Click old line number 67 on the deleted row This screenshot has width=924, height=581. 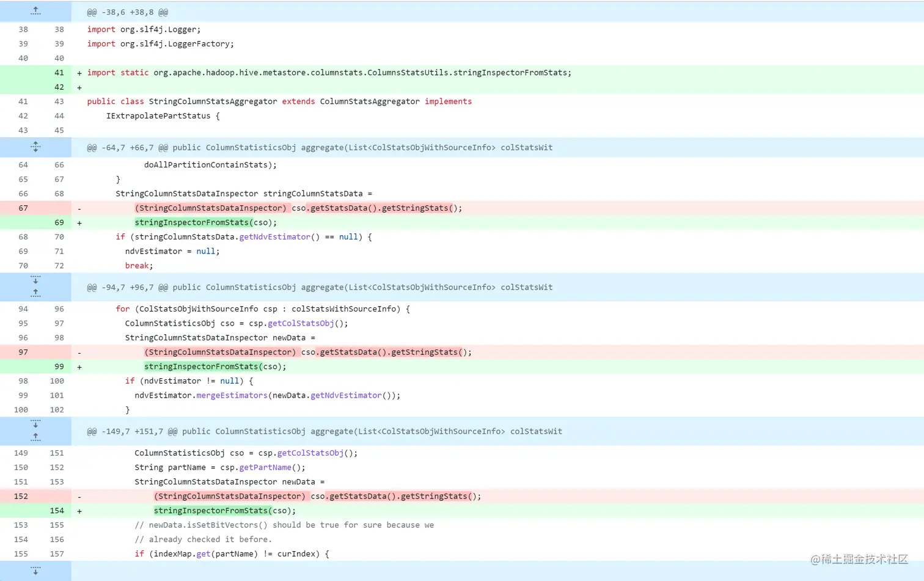(23, 208)
